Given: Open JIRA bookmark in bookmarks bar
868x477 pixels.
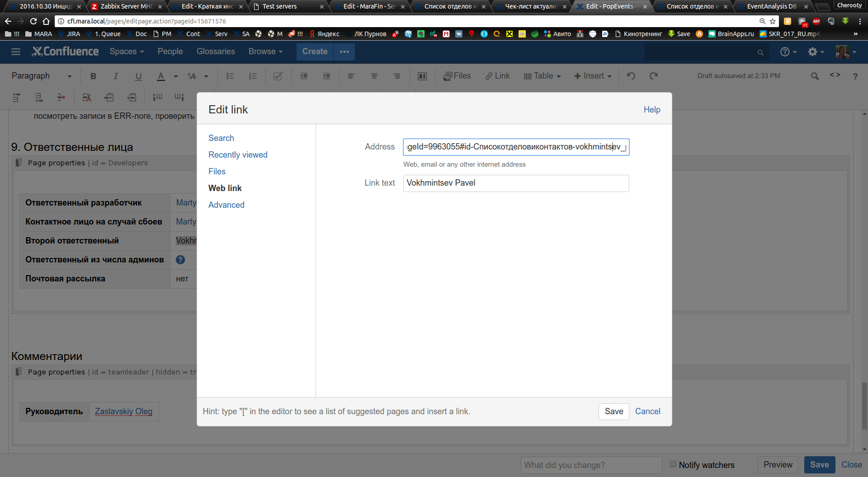Looking at the screenshot, I should click(69, 34).
